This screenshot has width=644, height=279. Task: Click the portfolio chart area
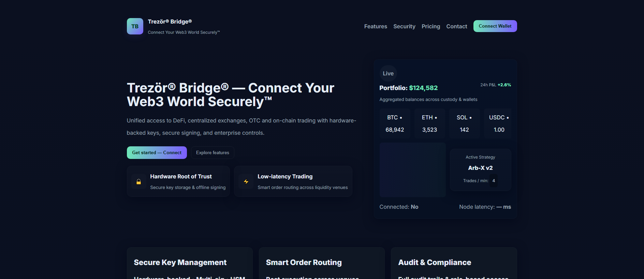click(x=413, y=170)
